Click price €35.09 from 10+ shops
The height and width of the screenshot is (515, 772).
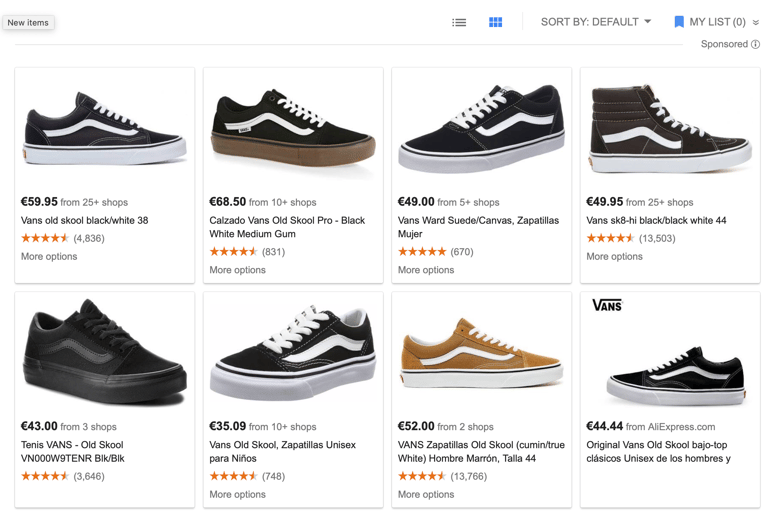263,426
